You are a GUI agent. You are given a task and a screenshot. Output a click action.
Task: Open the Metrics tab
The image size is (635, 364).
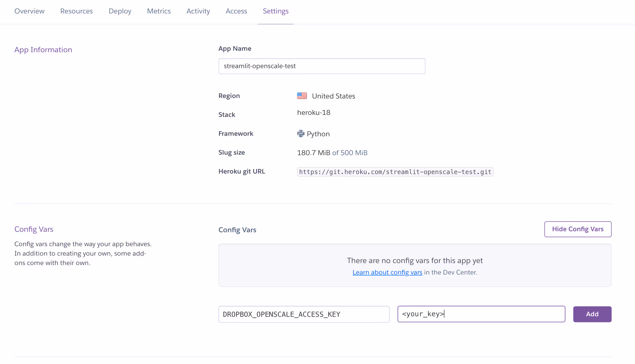coord(159,11)
